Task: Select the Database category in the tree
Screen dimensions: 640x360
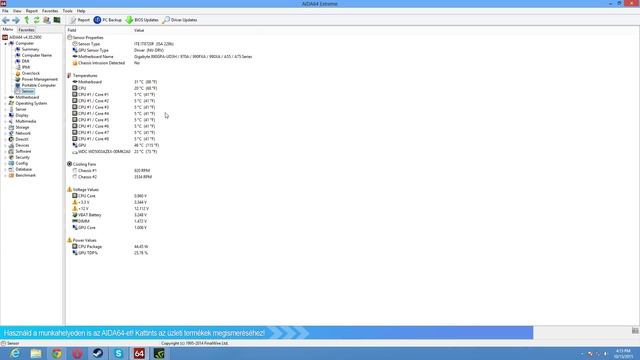Action: (20, 169)
